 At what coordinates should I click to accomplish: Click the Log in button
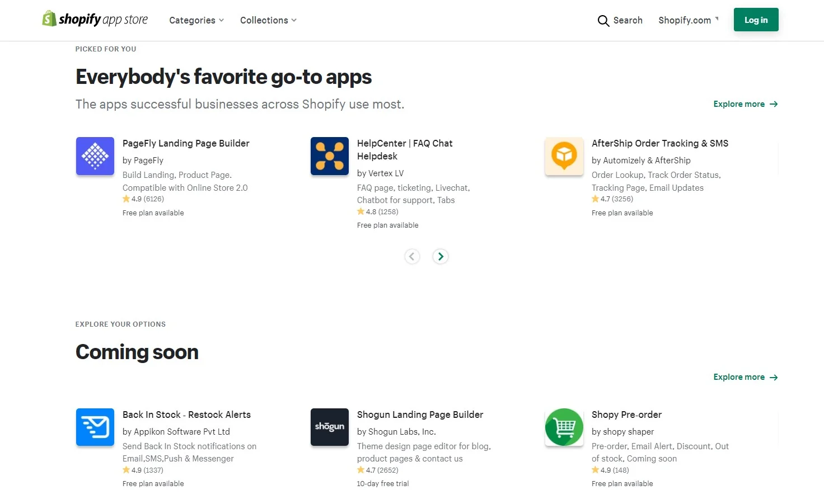[x=756, y=19]
